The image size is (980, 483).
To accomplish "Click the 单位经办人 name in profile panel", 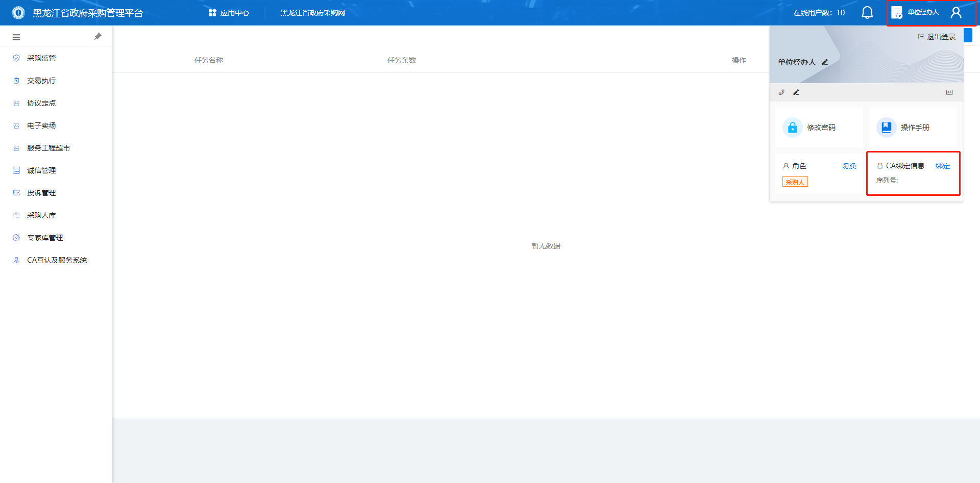I will (x=797, y=62).
